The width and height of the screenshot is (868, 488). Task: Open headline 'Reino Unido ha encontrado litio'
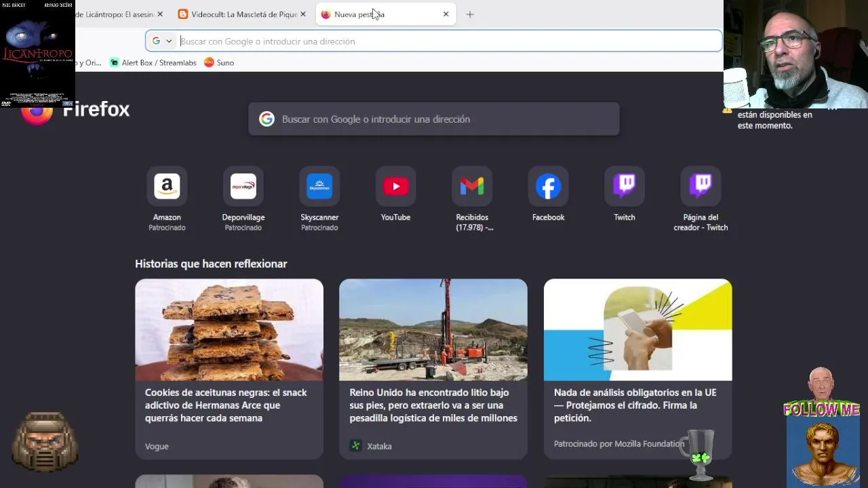pyautogui.click(x=433, y=405)
